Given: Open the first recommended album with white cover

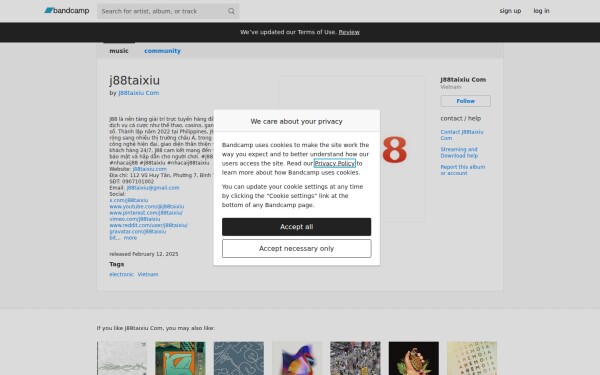Looking at the screenshot, I should pyautogui.click(x=122, y=358).
